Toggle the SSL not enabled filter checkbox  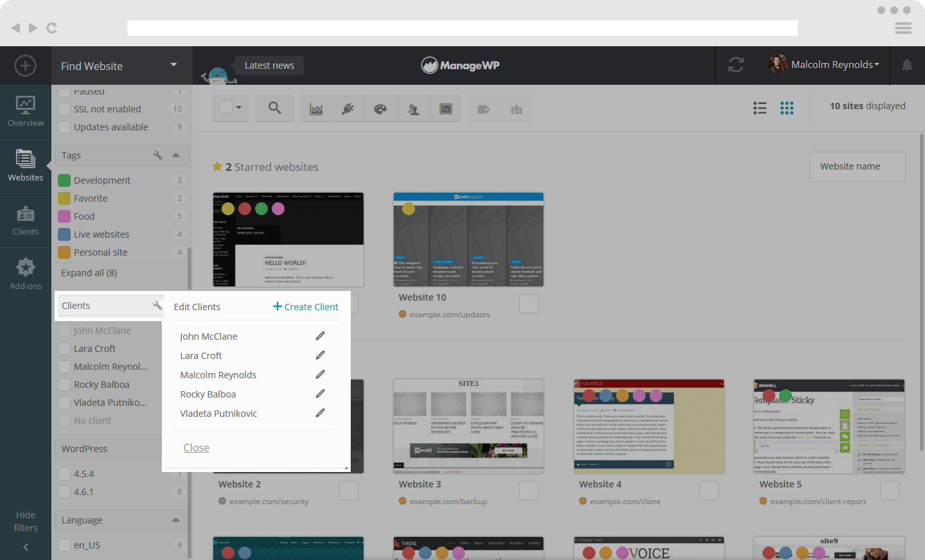tap(64, 109)
